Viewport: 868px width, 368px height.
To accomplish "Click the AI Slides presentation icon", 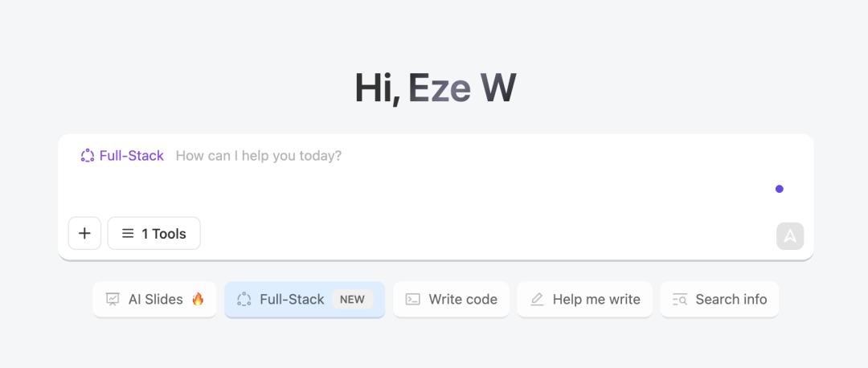I will [113, 300].
